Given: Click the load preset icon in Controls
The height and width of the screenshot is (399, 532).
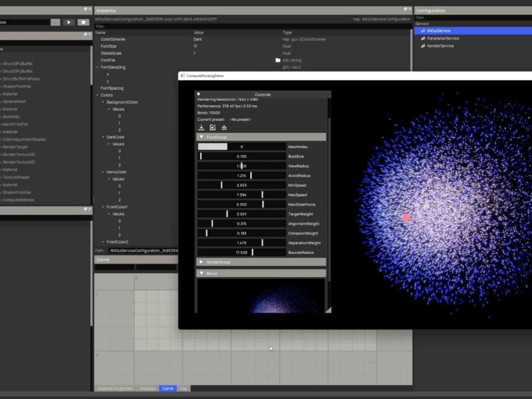Looking at the screenshot, I should coord(213,128).
